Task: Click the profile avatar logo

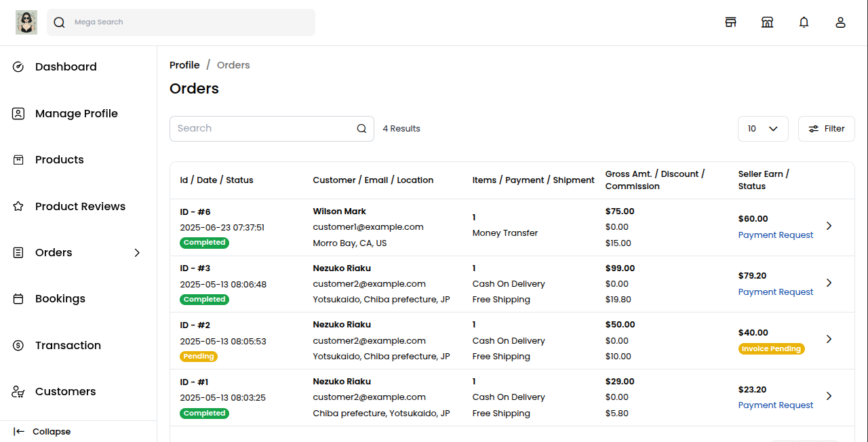Action: (x=26, y=22)
